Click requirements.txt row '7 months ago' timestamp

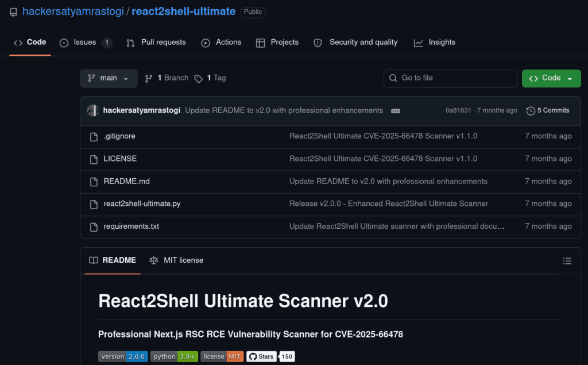[548, 226]
